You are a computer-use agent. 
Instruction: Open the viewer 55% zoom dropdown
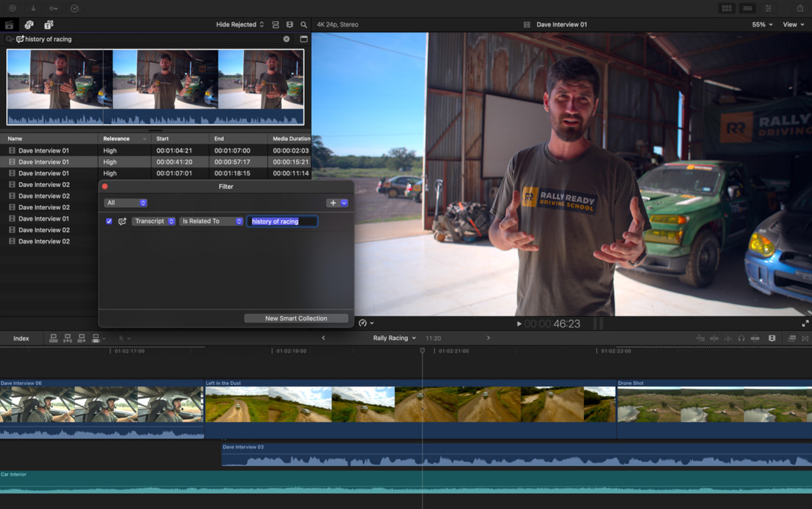(x=762, y=24)
